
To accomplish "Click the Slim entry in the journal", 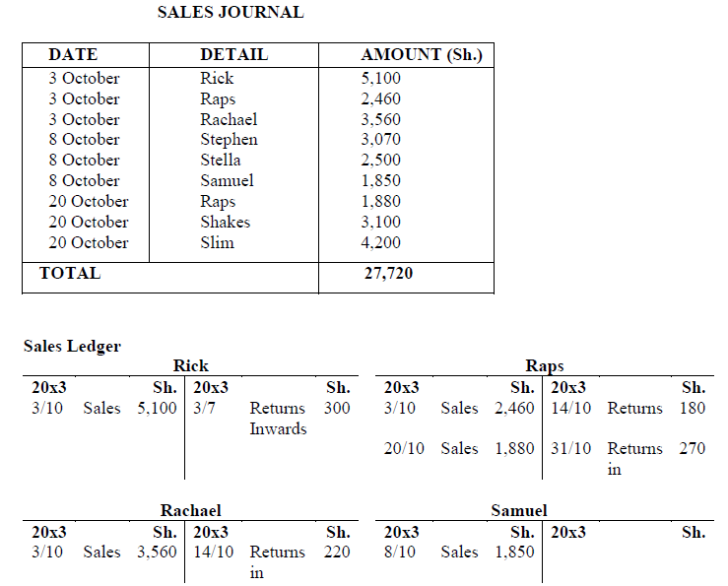I will [x=217, y=243].
